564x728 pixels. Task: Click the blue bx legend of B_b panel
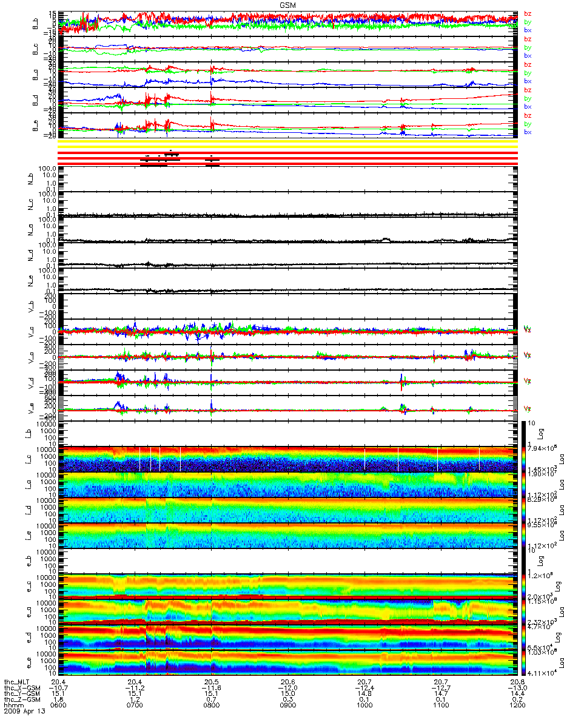click(x=528, y=30)
